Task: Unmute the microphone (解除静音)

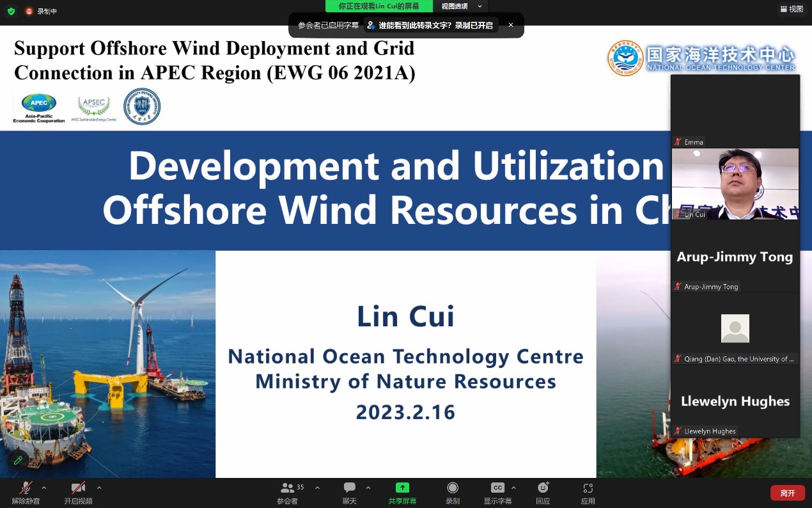Action: pos(26,488)
